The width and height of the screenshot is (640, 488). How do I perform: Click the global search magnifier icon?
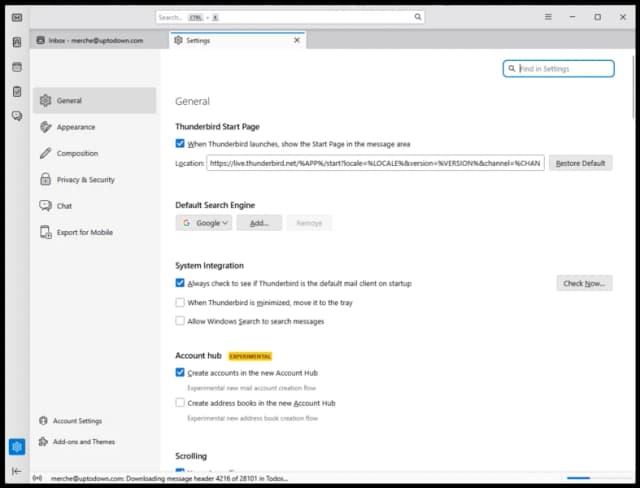coord(418,17)
